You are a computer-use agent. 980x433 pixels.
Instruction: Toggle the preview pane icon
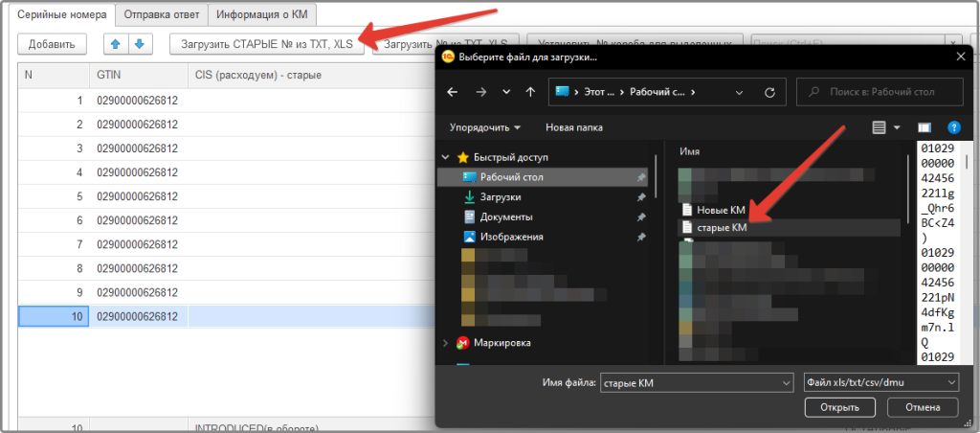pyautogui.click(x=924, y=127)
